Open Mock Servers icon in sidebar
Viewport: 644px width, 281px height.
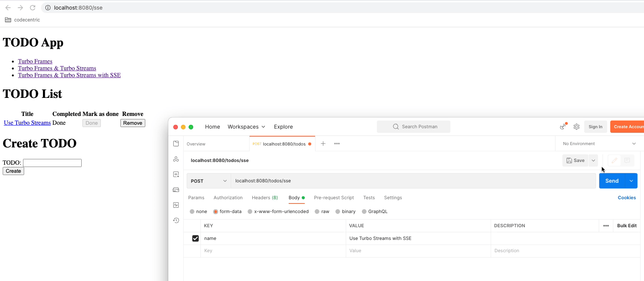pos(176,190)
